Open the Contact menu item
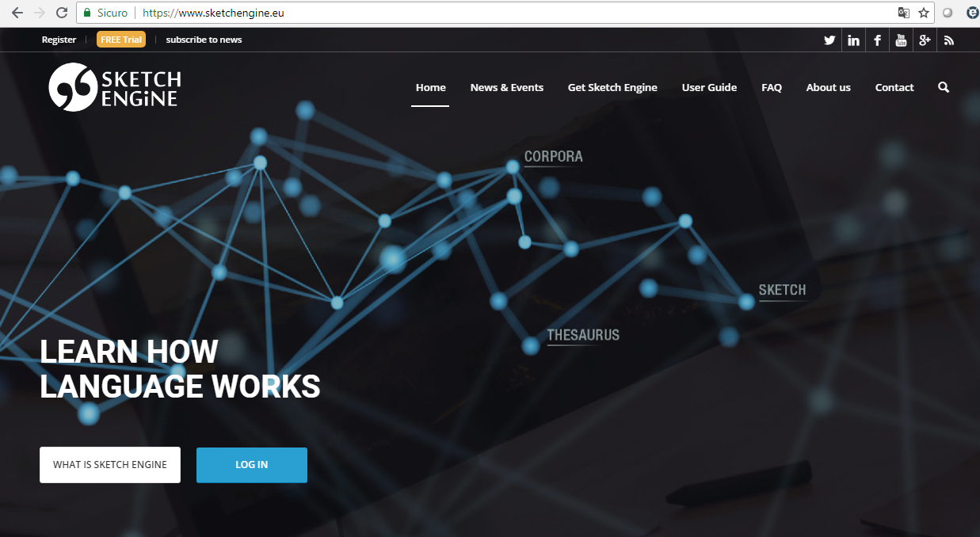 pos(894,88)
